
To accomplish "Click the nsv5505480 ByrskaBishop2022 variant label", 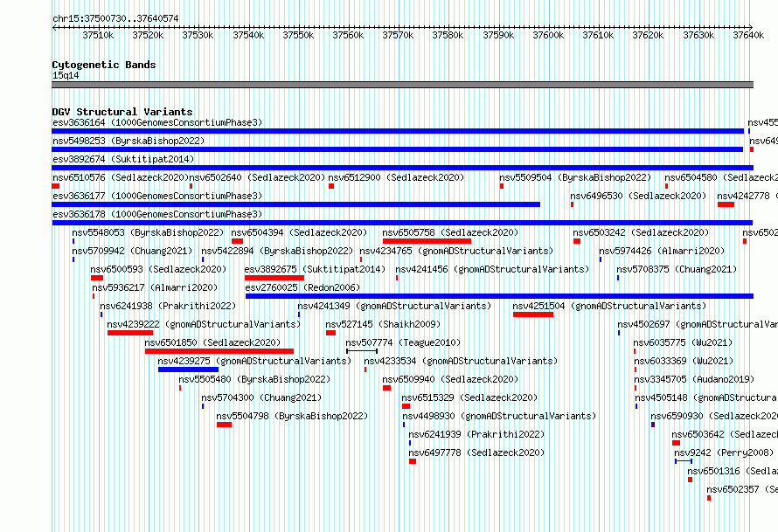I will (254, 379).
